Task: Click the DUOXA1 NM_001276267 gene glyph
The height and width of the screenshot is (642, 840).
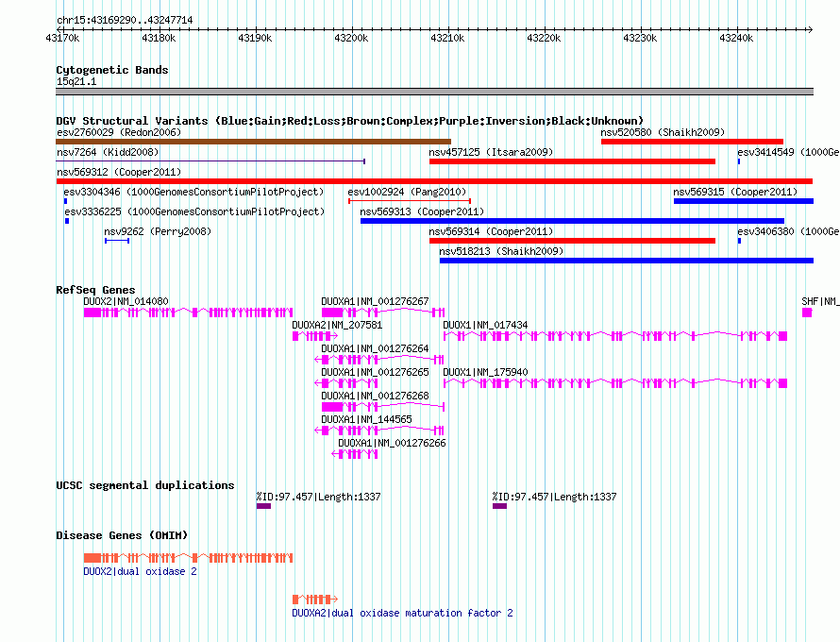Action: click(x=382, y=313)
